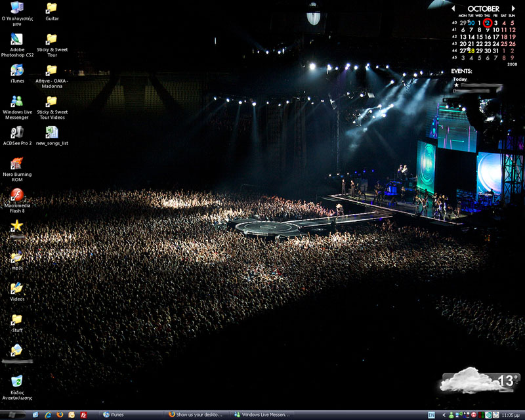The height and width of the screenshot is (420, 525).
Task: Open the Sticky & Sweet Tour Videos folder
Action: point(52,102)
